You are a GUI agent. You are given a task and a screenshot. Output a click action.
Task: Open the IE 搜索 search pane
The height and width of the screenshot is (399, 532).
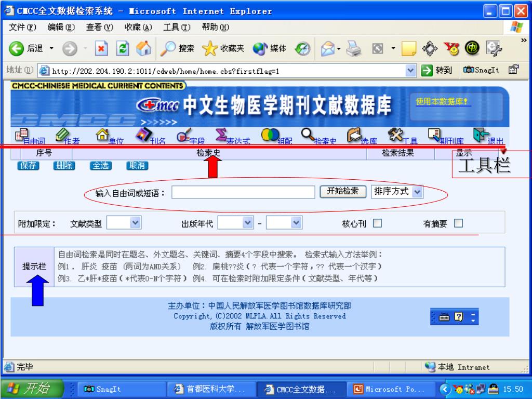tap(177, 48)
